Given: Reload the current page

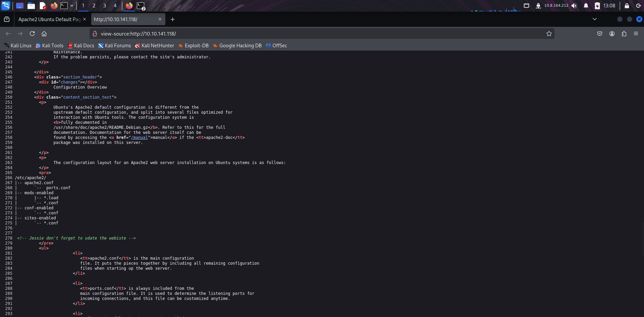Looking at the screenshot, I should pyautogui.click(x=32, y=34).
